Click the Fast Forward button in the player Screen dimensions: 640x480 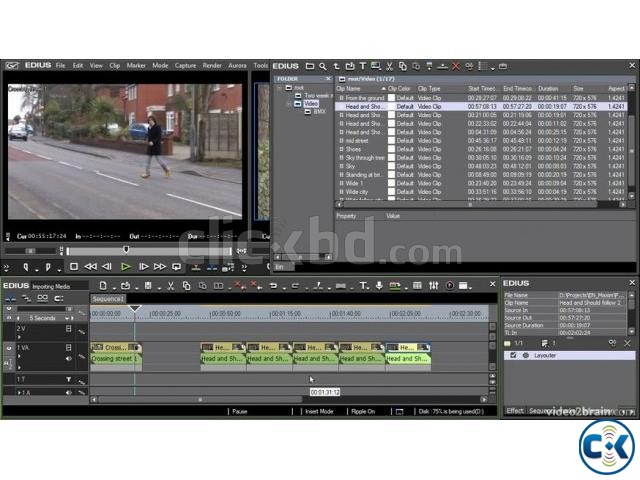pyautogui.click(x=160, y=267)
